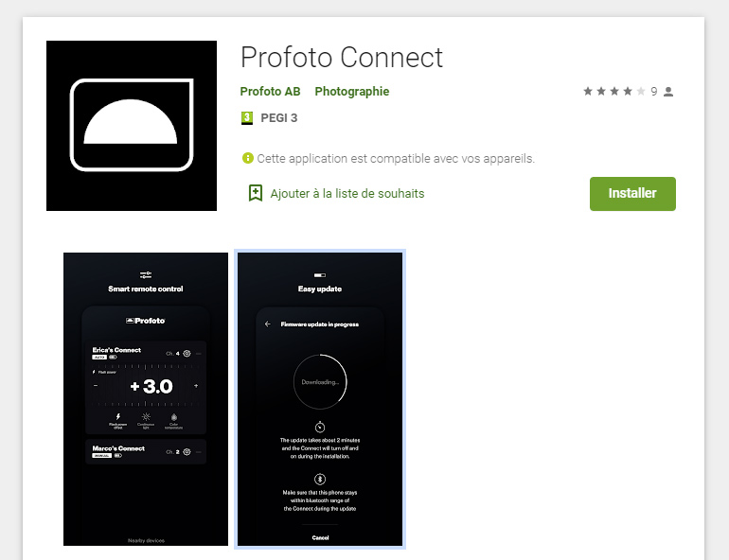Screen dimensions: 729x560
Task: Open the Profoto AB developer page
Action: pos(270,92)
